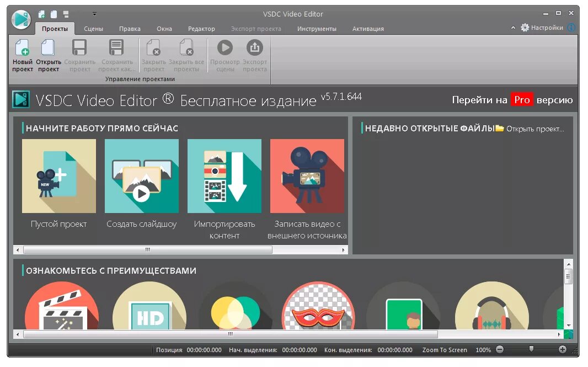The height and width of the screenshot is (367, 588).
Task: Click the red mask feature icon
Action: (x=318, y=306)
